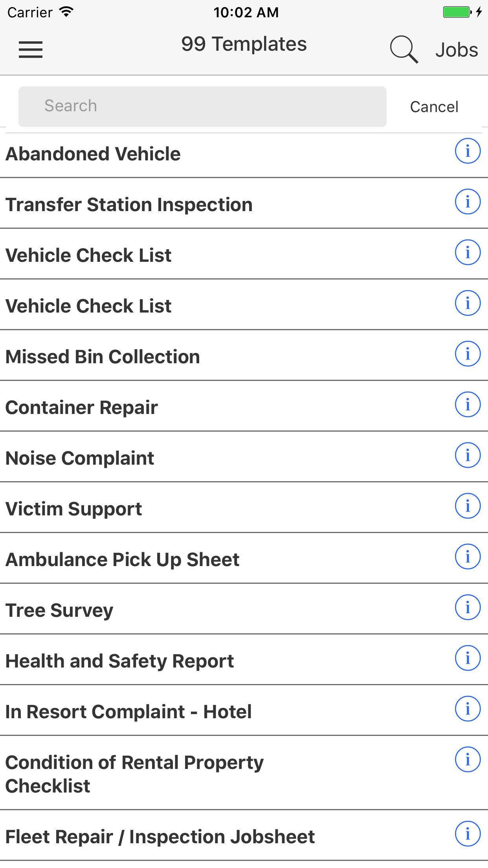Focus the Search text field

202,107
